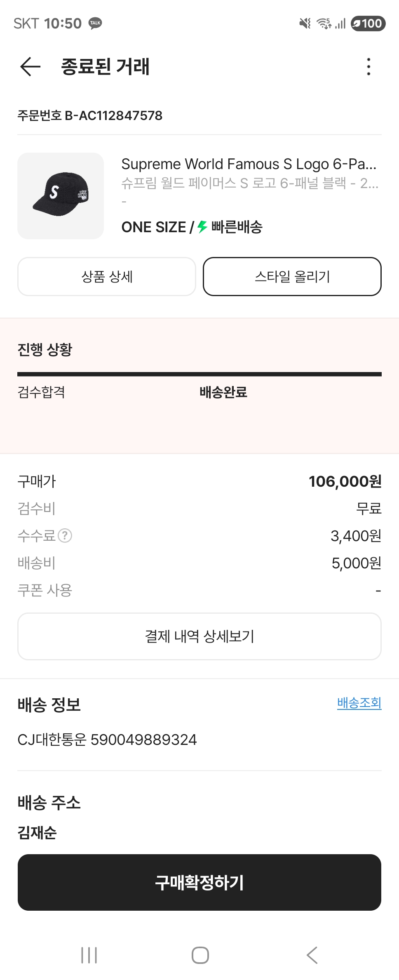Open the Supreme cap product thumbnail
This screenshot has height=980, width=399.
point(61,196)
